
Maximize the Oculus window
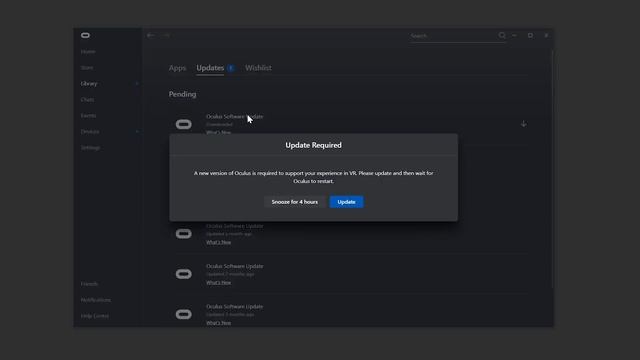530,36
